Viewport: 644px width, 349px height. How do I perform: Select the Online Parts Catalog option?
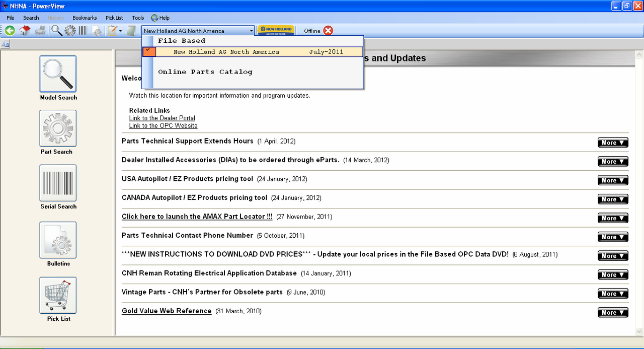205,72
